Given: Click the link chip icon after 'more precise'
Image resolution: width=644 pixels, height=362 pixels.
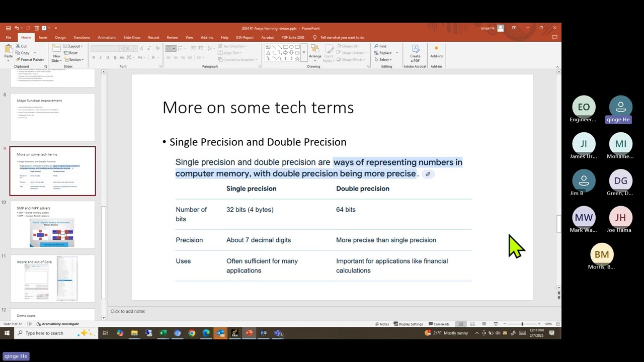Looking at the screenshot, I should [428, 174].
